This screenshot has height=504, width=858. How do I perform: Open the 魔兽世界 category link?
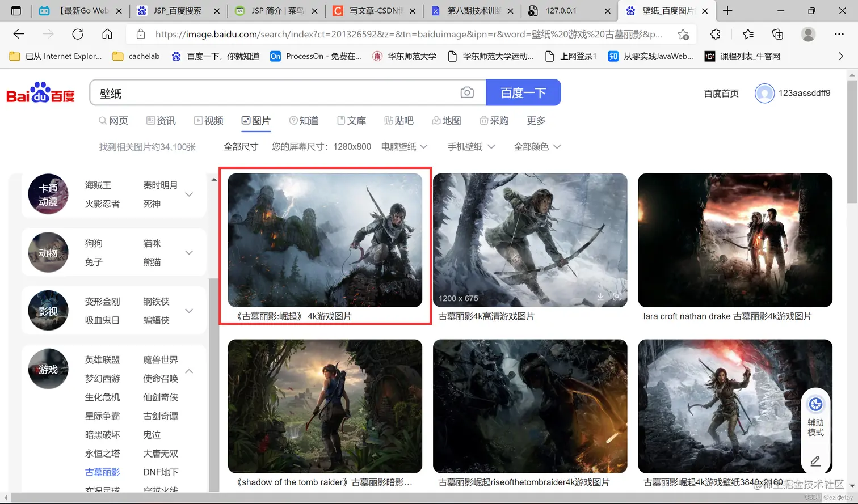(161, 360)
